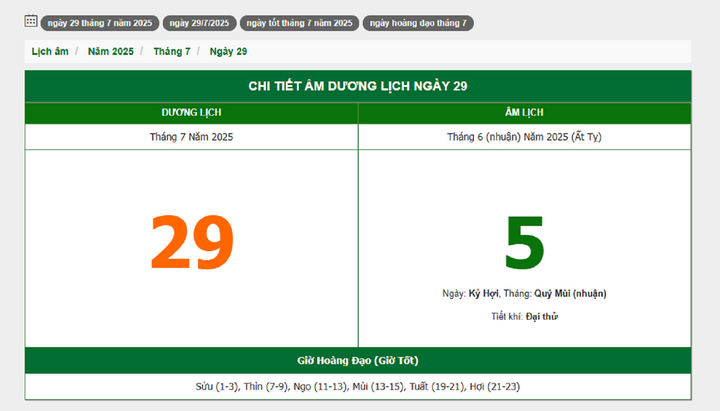The image size is (720, 411).
Task: Click the month name 'Quý Mùi (nhuận)'
Action: coord(569,294)
